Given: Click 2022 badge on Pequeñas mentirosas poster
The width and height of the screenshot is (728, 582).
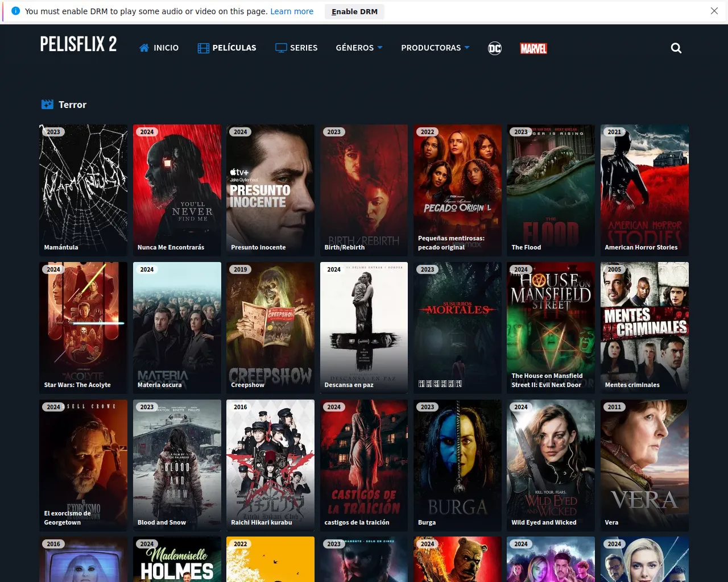Looking at the screenshot, I should coord(427,132).
